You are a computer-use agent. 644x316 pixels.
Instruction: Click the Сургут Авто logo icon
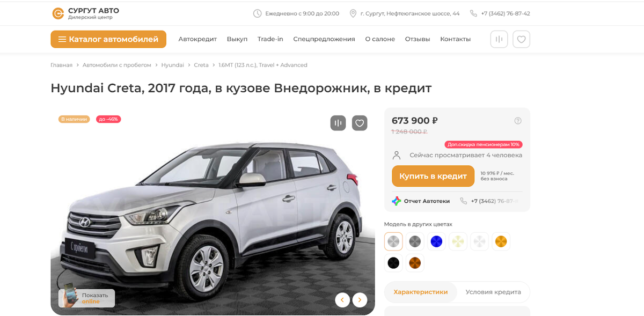point(57,13)
